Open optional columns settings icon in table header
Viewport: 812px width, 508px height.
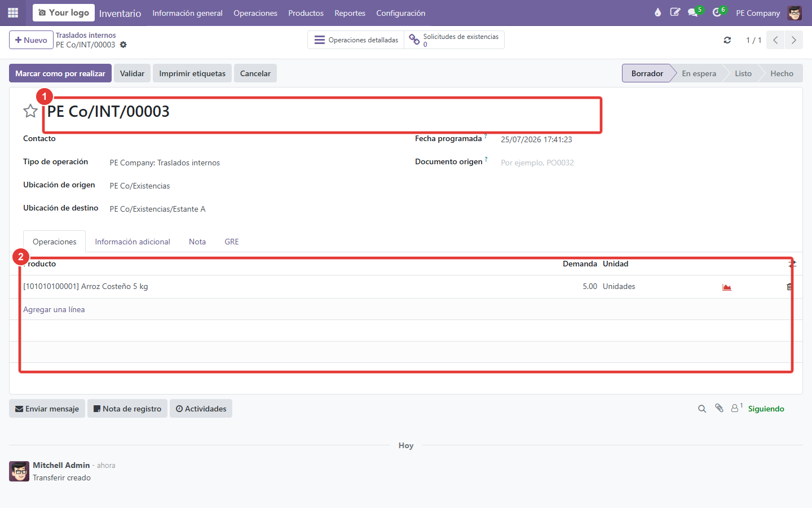(792, 264)
